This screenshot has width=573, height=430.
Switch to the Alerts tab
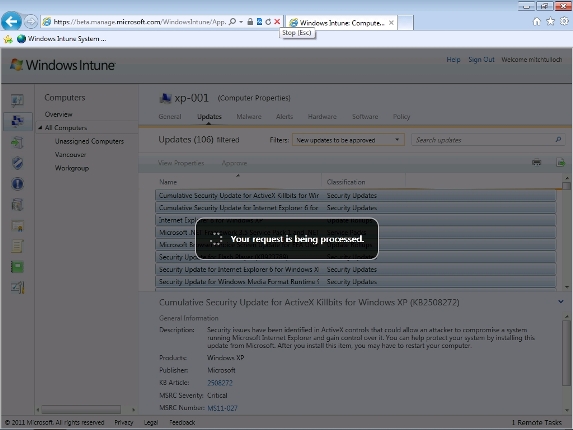coord(284,117)
